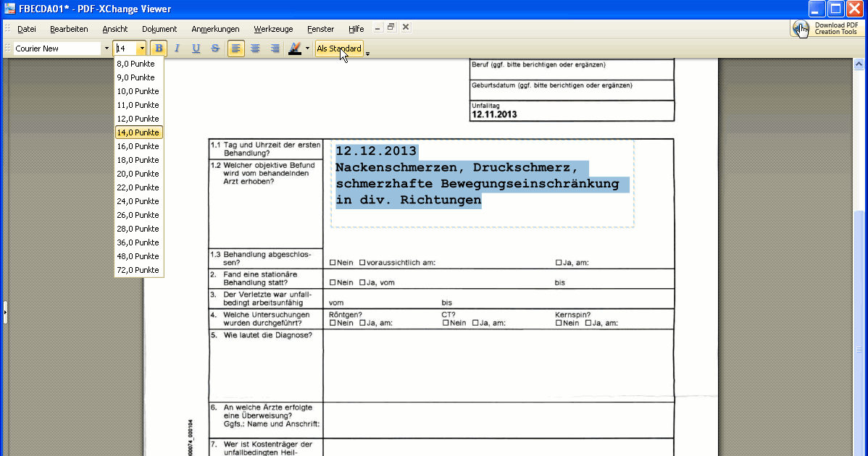The image size is (868, 456).
Task: Check Nein for stationäre Behandlung
Action: [x=333, y=282]
